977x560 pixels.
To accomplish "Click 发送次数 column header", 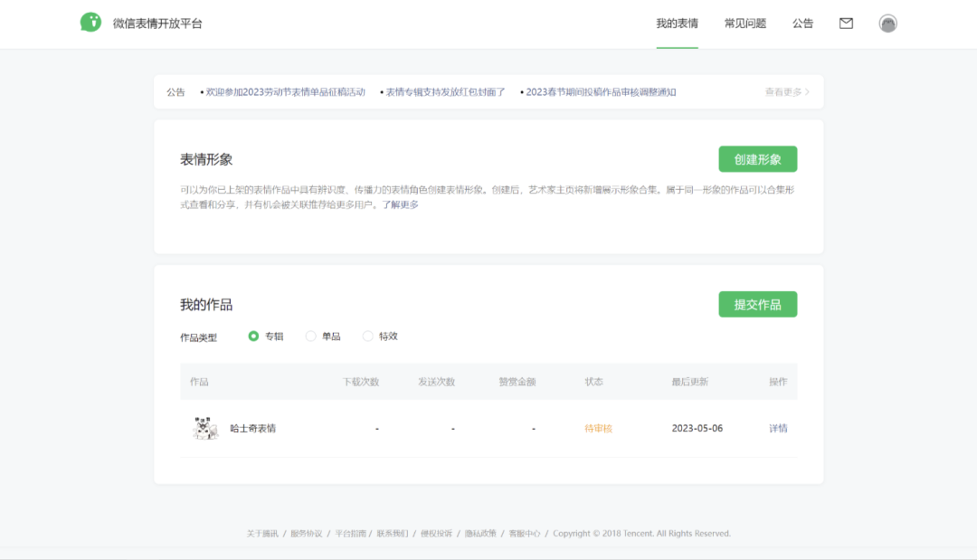I will [436, 382].
